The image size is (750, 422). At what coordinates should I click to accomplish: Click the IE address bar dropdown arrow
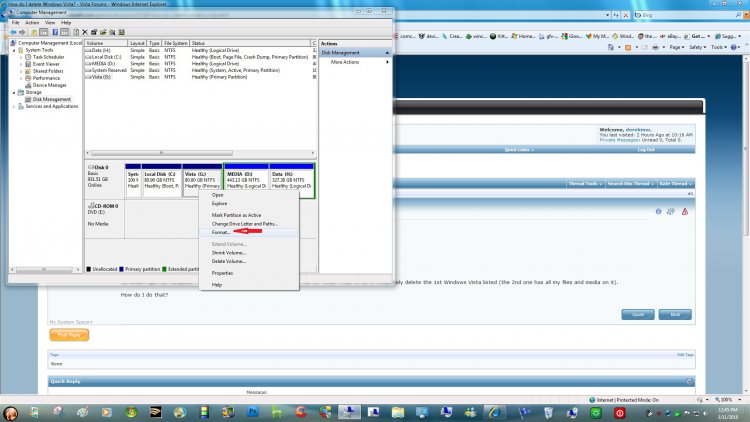607,15
